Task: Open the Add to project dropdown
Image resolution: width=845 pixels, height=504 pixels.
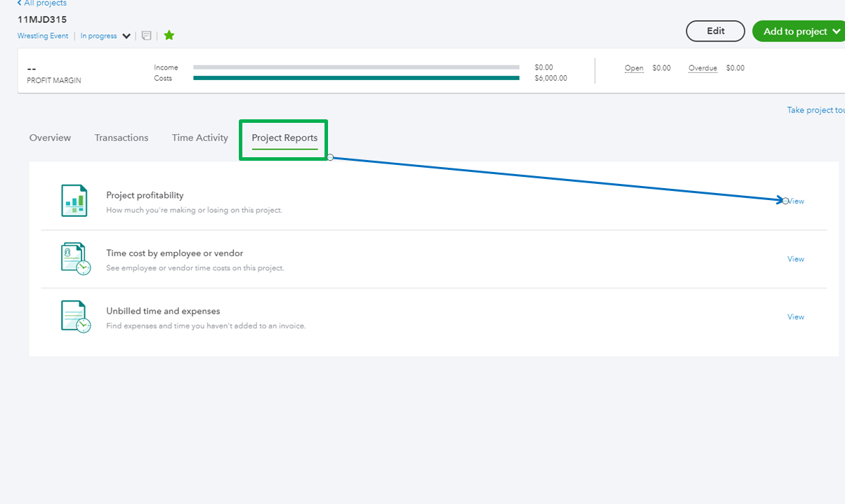Action: pyautogui.click(x=797, y=31)
